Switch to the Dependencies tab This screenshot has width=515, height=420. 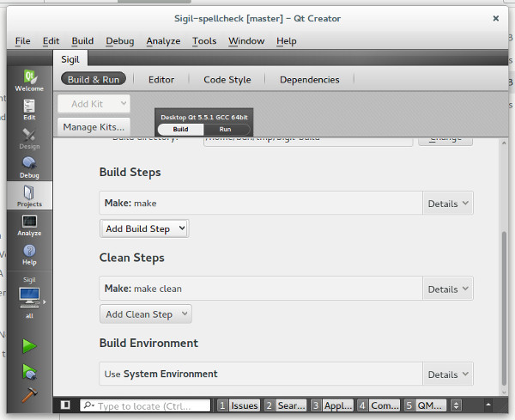pyautogui.click(x=309, y=80)
